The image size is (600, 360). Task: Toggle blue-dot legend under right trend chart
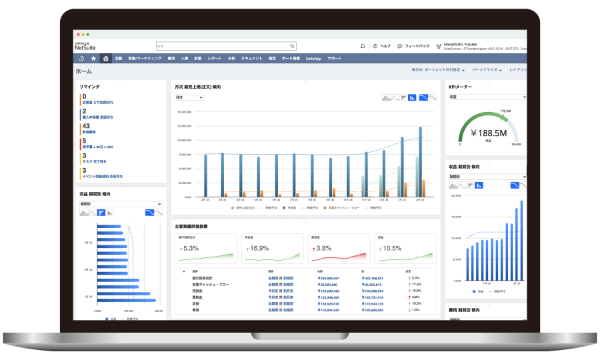pos(478,292)
